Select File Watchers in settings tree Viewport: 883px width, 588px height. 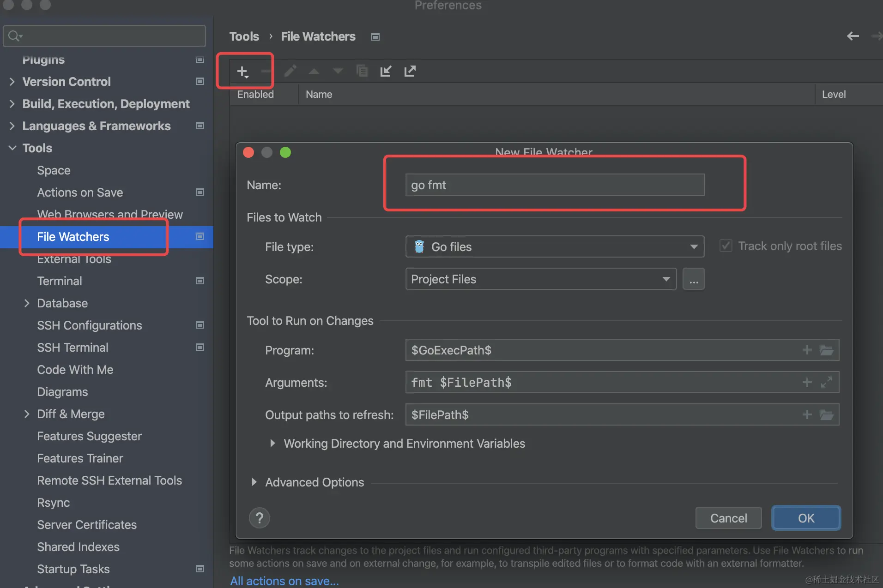(107, 237)
